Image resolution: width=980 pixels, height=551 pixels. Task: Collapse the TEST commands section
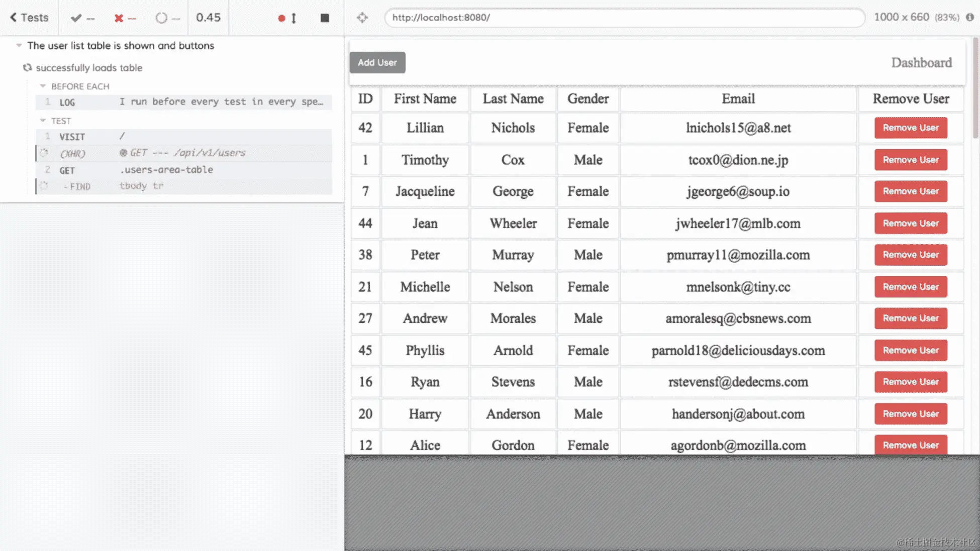(x=43, y=121)
